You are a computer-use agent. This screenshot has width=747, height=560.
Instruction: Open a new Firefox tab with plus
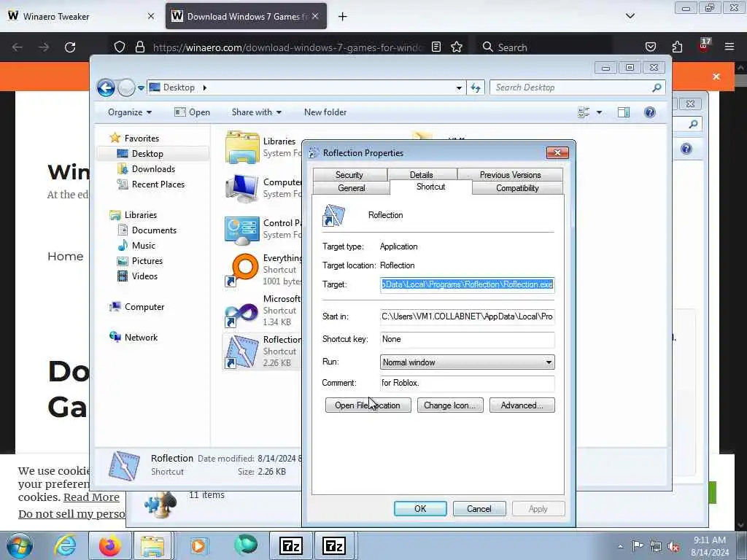pyautogui.click(x=343, y=17)
